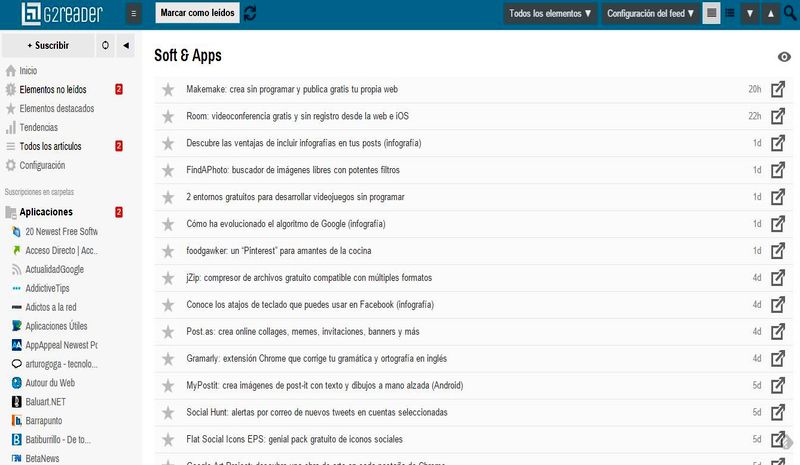Open MyPostit article external link icon
This screenshot has height=465, width=800.
click(778, 385)
